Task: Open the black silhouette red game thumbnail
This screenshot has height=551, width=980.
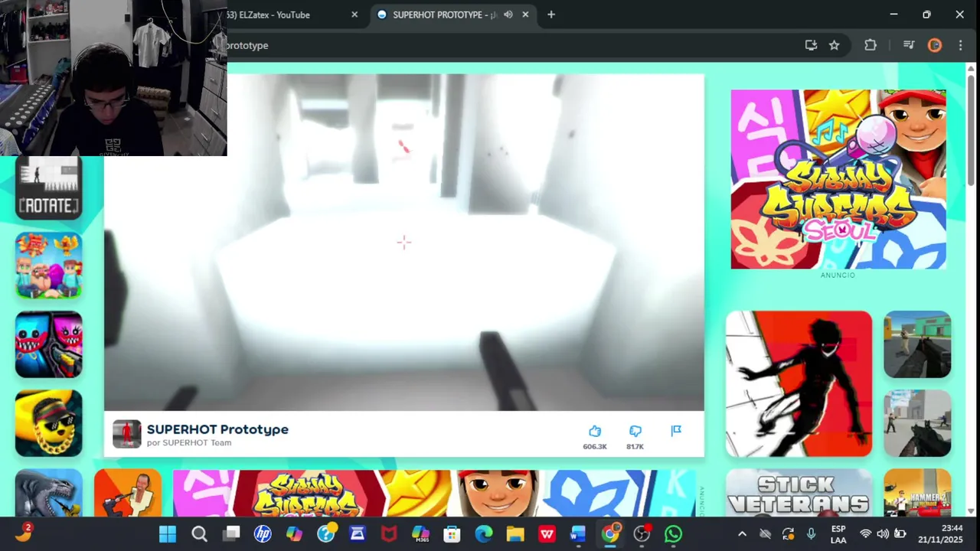Action: point(799,383)
